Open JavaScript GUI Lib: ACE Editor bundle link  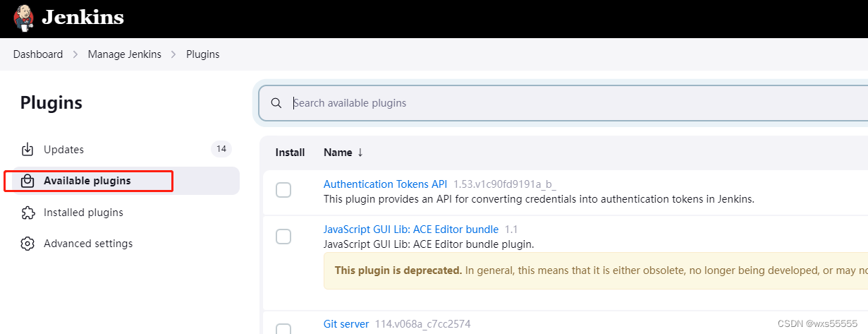[411, 229]
